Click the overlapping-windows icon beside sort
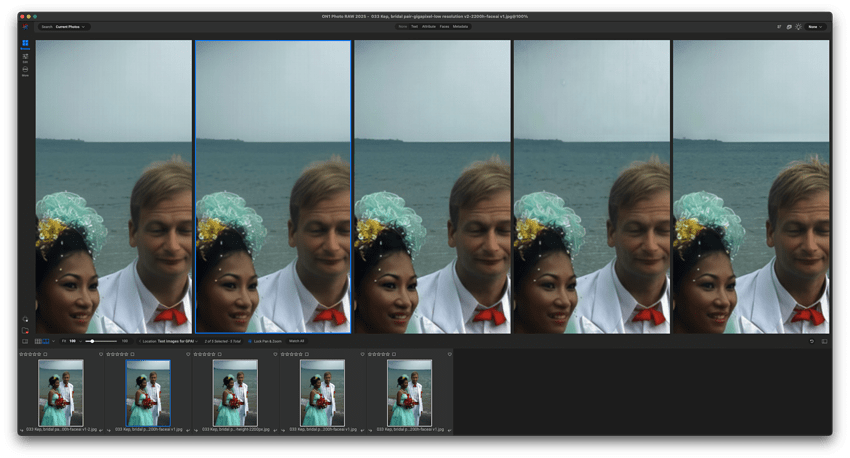This screenshot has width=850, height=458. pos(789,27)
